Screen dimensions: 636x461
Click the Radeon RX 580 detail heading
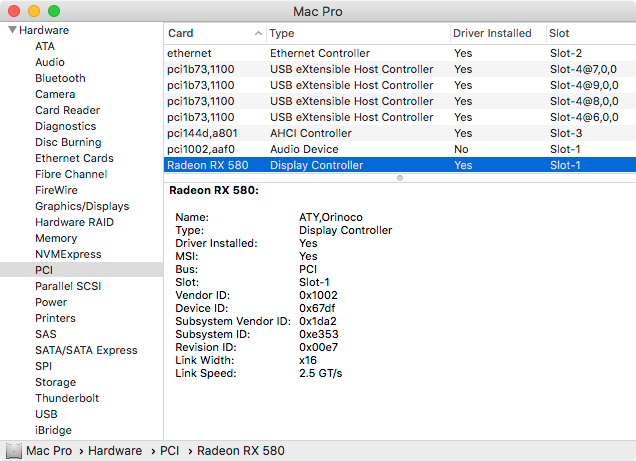(214, 190)
